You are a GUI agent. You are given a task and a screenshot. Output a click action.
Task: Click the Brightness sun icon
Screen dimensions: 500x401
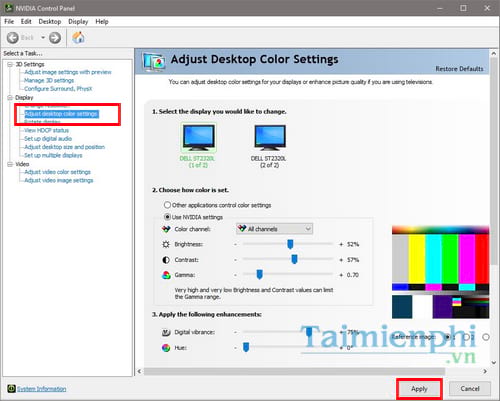tap(166, 244)
